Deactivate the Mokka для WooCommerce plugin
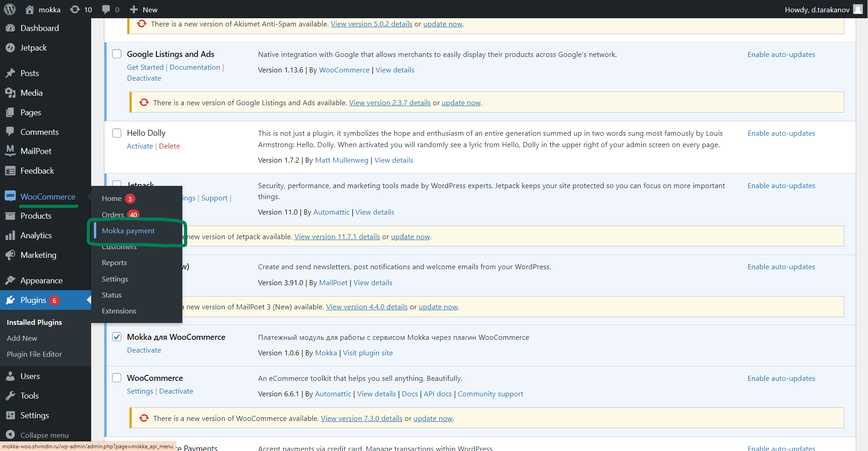 (x=144, y=350)
